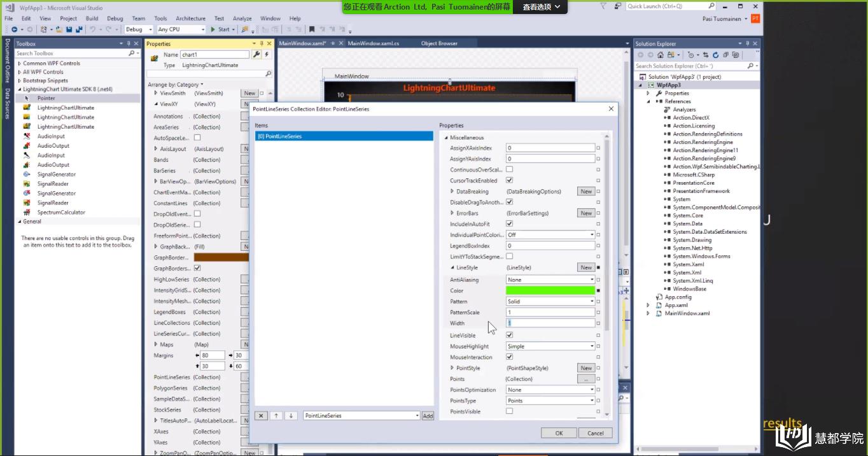Uncheck the MouseInteraction checkbox

[509, 357]
